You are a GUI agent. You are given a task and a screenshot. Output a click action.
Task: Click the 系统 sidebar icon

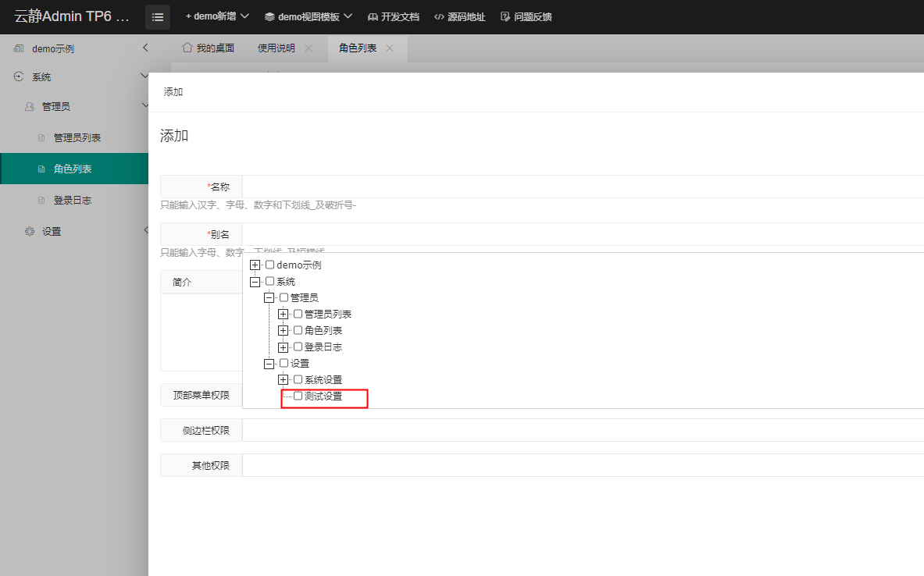pyautogui.click(x=19, y=76)
